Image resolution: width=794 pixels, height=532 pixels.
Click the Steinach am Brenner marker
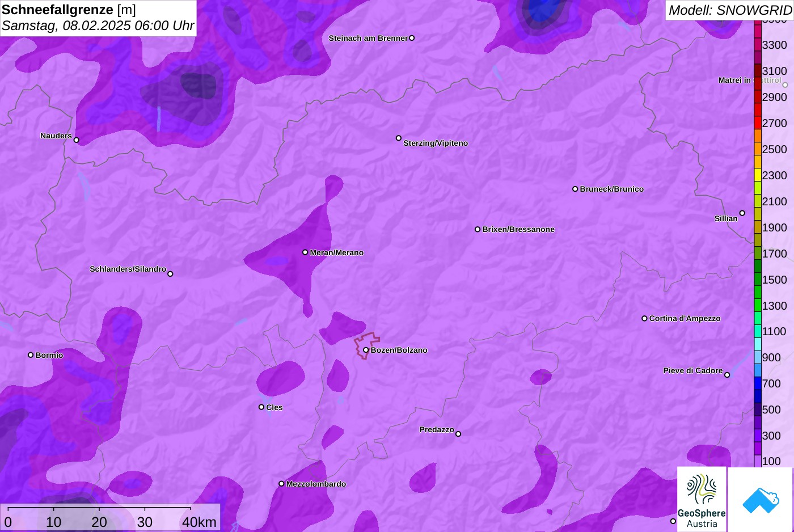[412, 38]
